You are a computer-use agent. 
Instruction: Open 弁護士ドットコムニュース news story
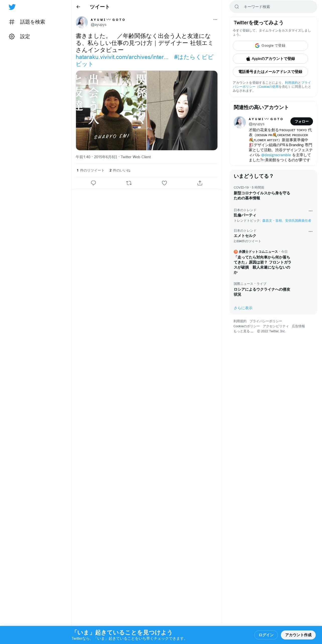pos(273,262)
